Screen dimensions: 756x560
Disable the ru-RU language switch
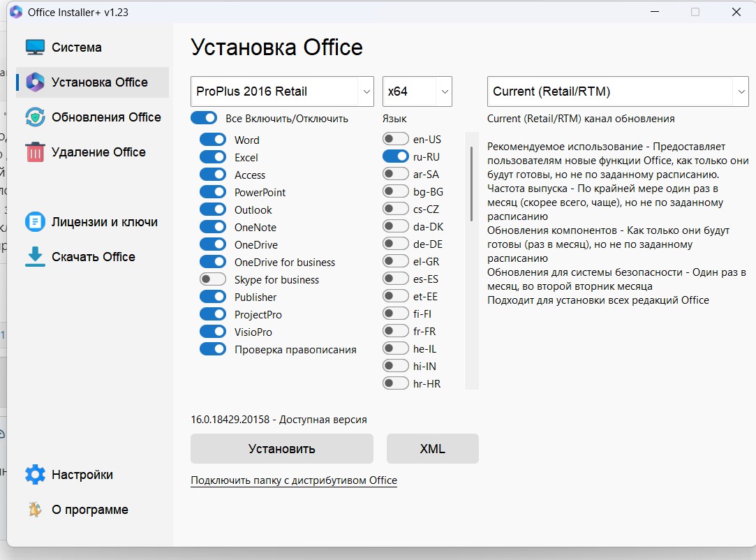(396, 157)
